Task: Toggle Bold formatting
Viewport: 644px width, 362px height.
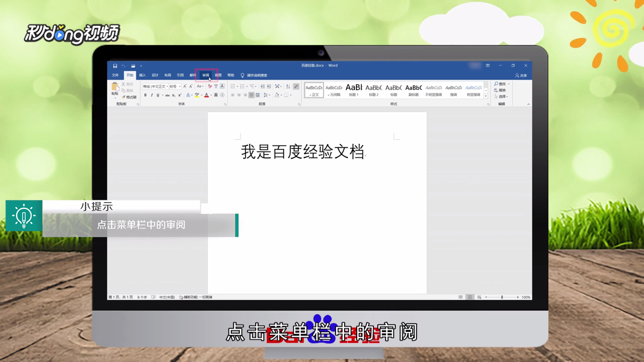Action: (x=145, y=95)
